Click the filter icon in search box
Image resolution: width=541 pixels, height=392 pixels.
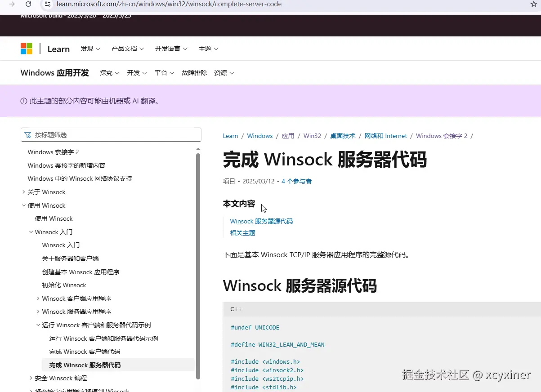pyautogui.click(x=28, y=135)
